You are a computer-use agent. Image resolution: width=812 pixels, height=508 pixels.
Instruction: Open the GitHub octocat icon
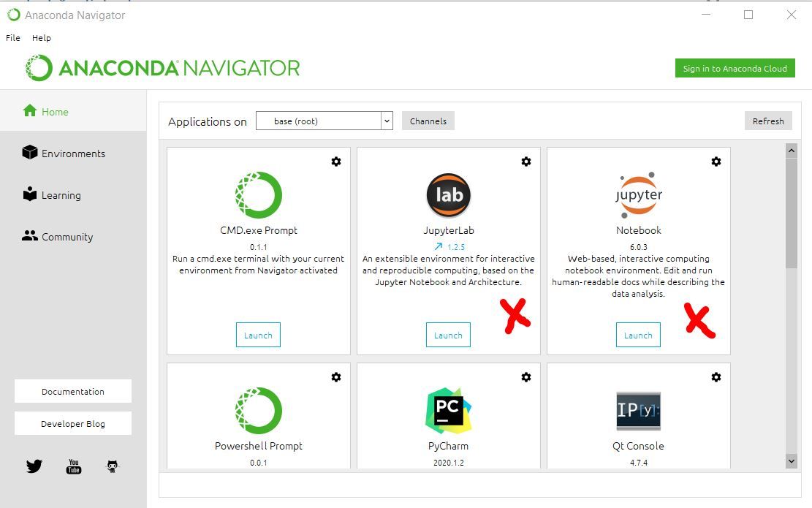(113, 466)
